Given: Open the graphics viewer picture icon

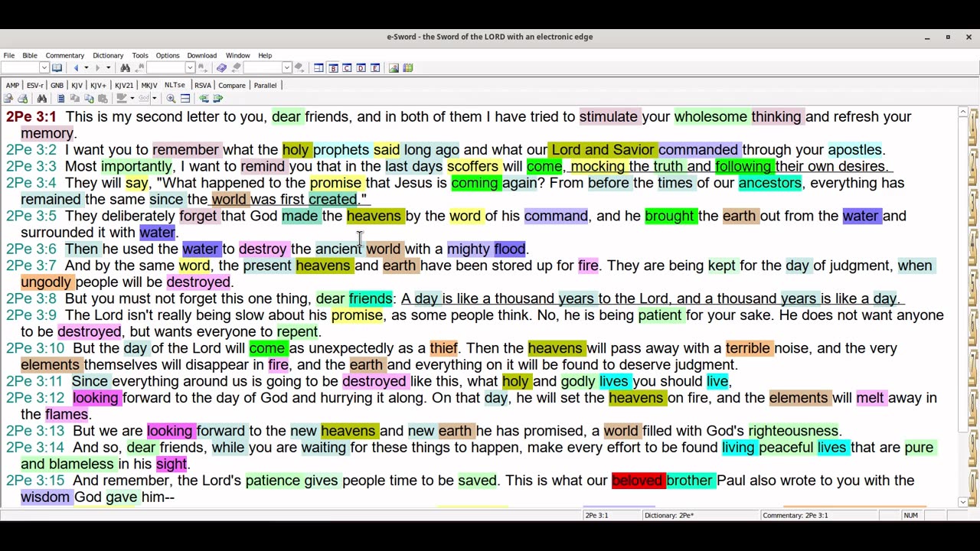Looking at the screenshot, I should tap(394, 68).
